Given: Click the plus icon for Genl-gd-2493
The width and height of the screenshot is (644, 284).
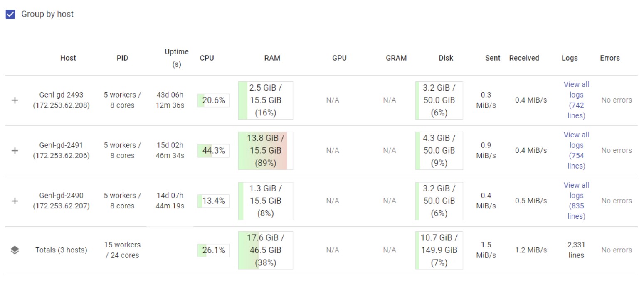Looking at the screenshot, I should [x=15, y=100].
